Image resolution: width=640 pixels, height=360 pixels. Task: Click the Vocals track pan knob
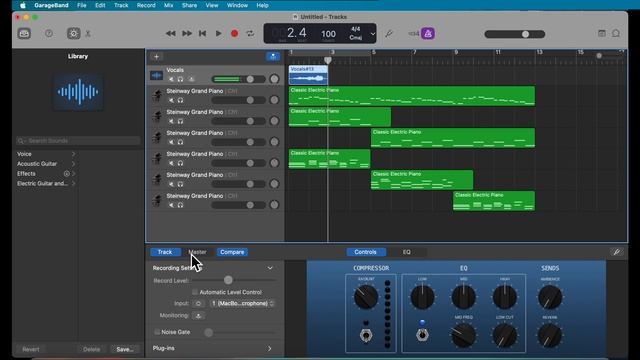click(274, 79)
